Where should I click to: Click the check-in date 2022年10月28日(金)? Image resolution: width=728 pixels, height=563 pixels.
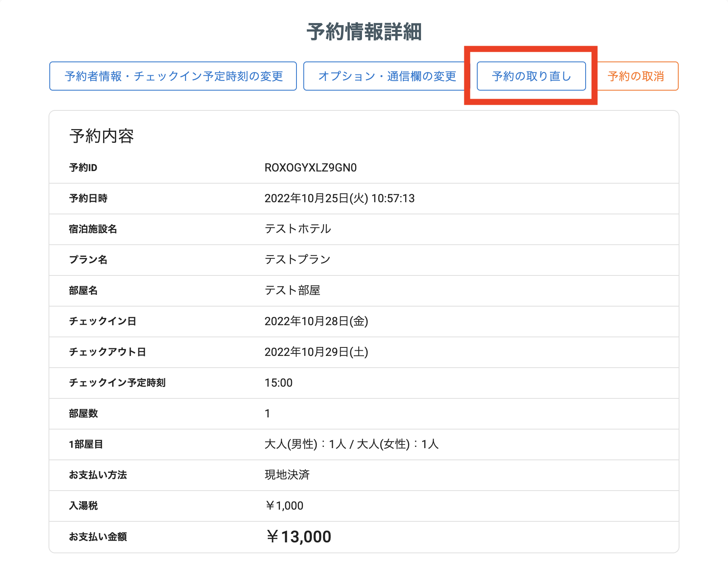pos(316,321)
